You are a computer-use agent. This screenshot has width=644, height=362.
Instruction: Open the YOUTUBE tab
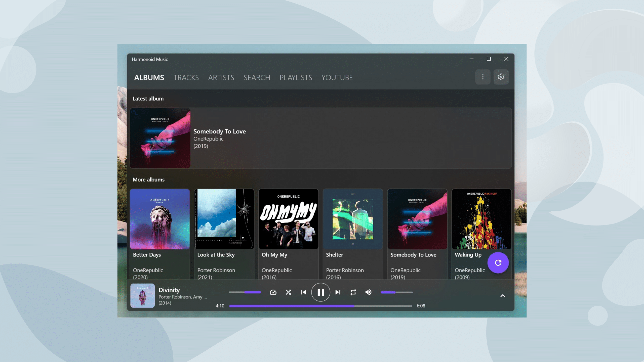pos(337,77)
